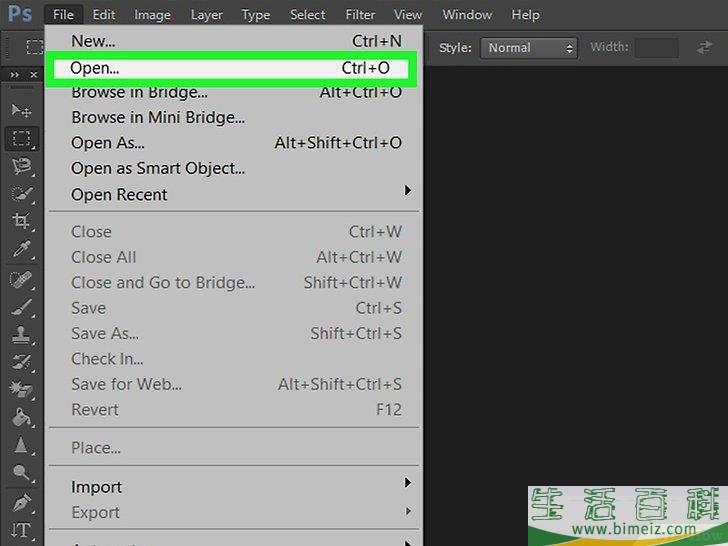Click the Close menu entry

236,232
